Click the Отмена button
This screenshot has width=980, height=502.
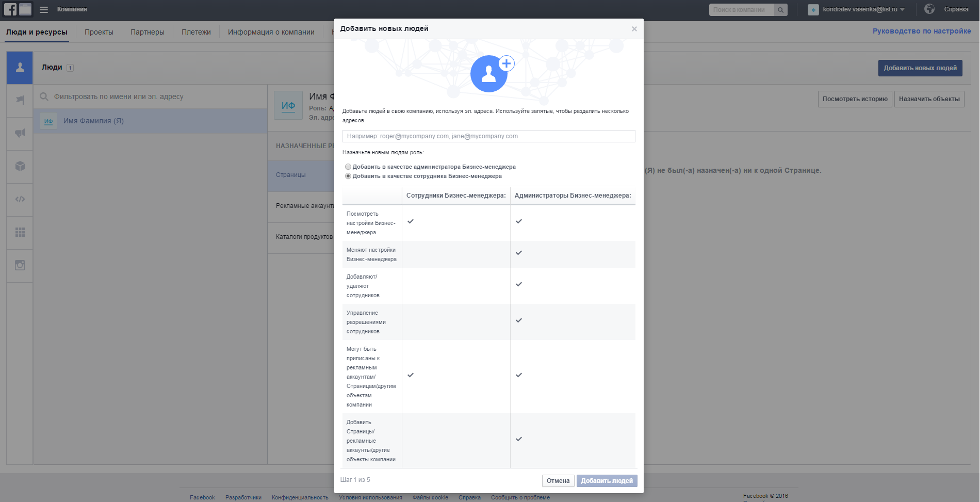tap(558, 481)
